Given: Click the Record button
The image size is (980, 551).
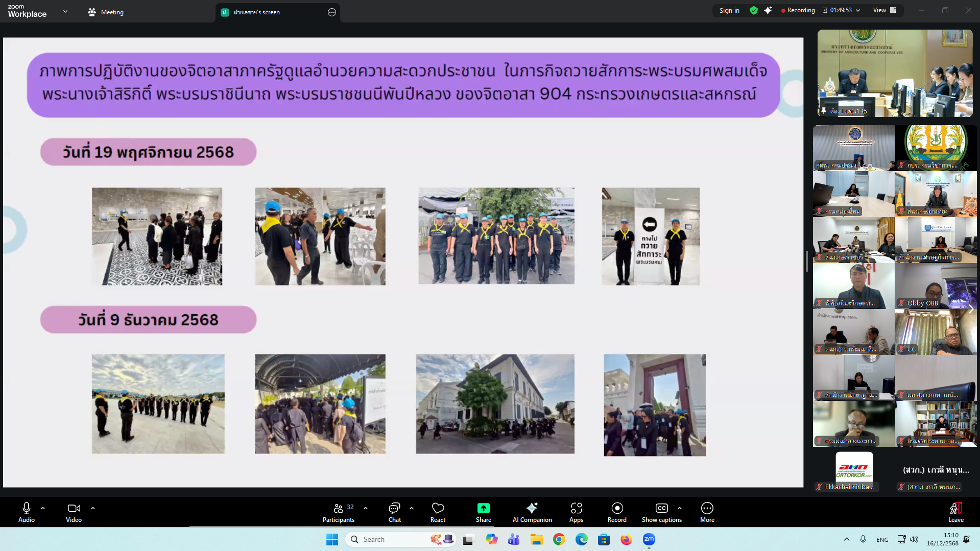Looking at the screenshot, I should [x=617, y=512].
